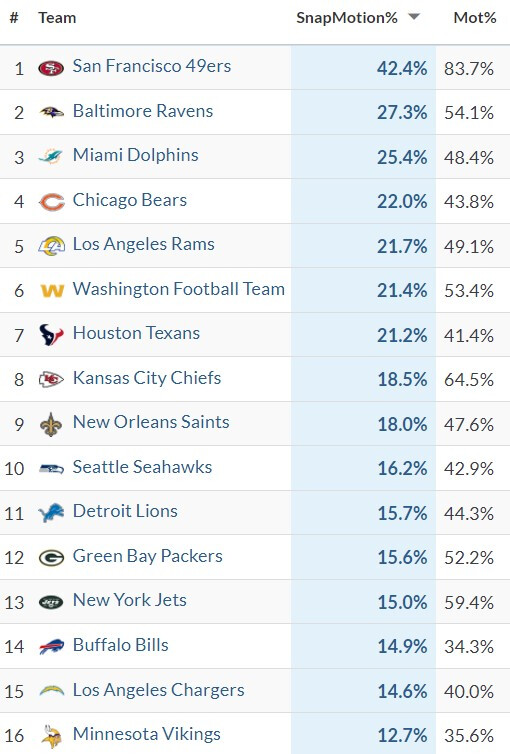The image size is (510, 754).
Task: Sort by the # rank column header
Action: [14, 18]
